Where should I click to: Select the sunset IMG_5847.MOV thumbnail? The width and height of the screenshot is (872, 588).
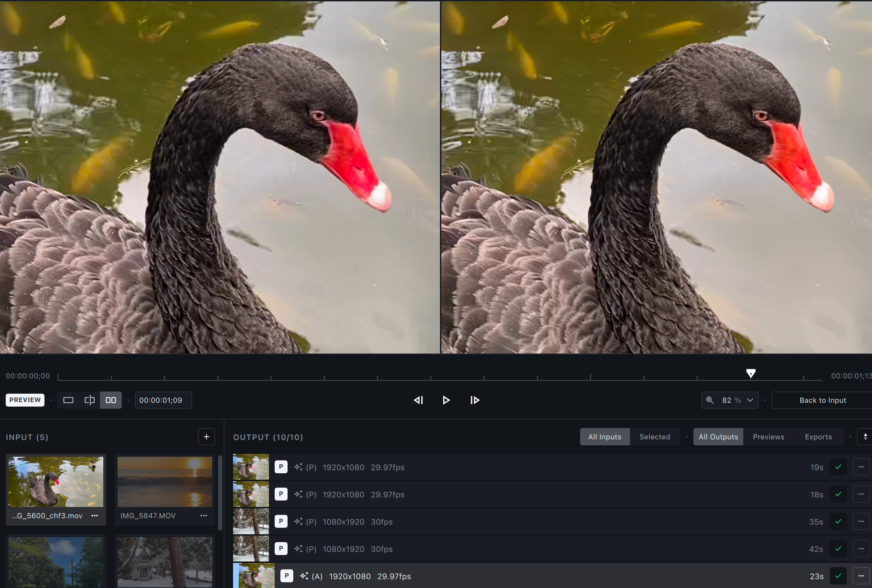point(165,482)
